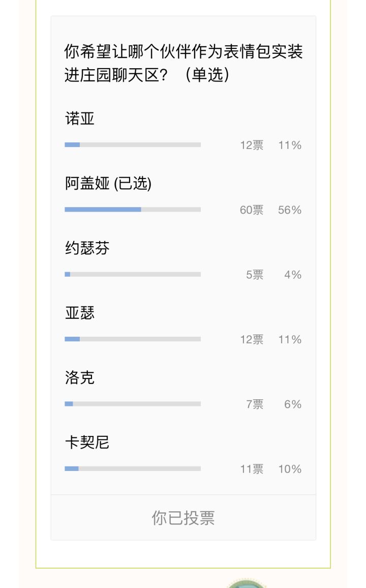
Task: Click the 60票 vote count
Action: pos(252,210)
